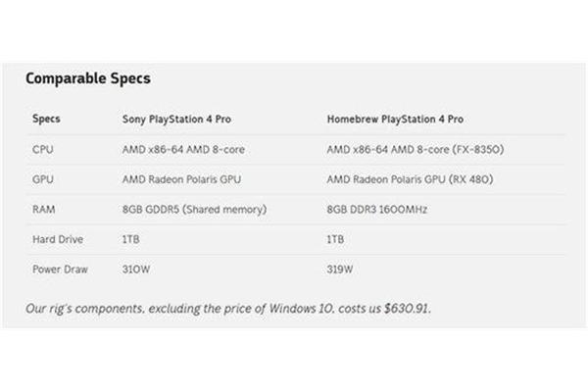Screen dimensions: 588x392
Task: Click AMD x86-64 AMD 8-core (FX-8350) cell
Action: (x=416, y=150)
